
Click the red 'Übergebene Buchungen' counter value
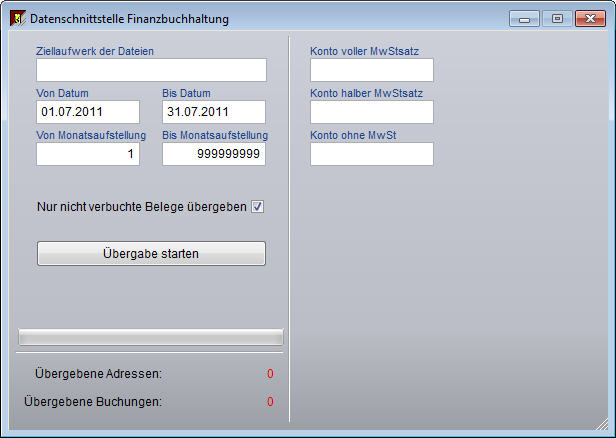click(x=269, y=402)
